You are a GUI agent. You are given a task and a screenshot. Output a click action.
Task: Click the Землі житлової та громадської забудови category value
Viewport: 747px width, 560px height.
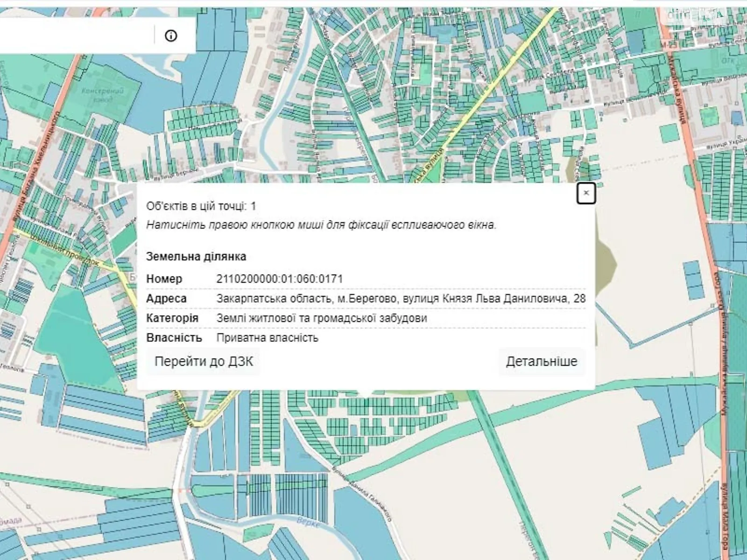[321, 318]
